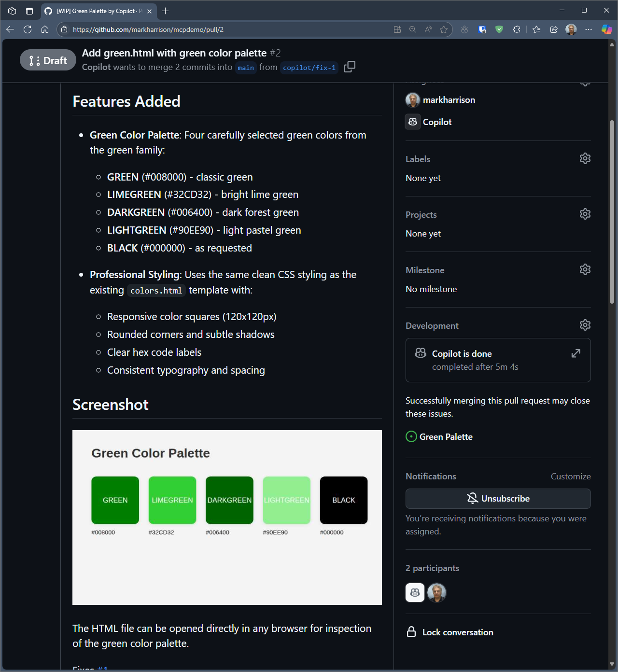Open the Milestone settings gear
Screen dimensions: 618x672
click(585, 270)
